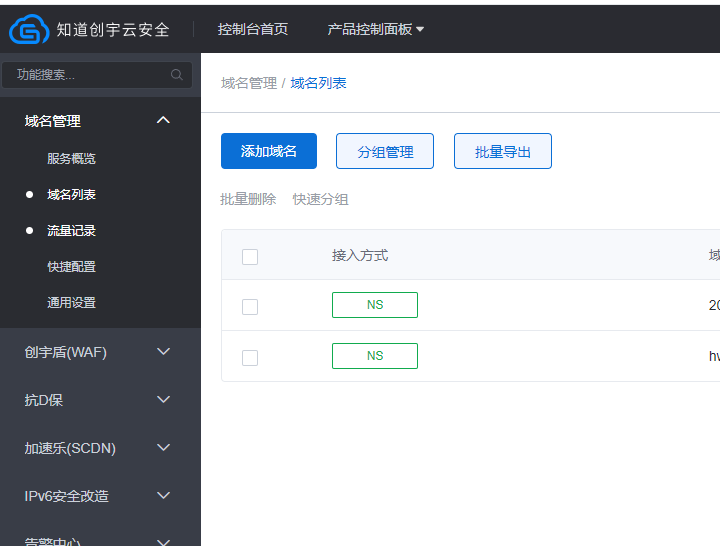
Task: Expand the 抗D保 section chevron
Action: pos(163,400)
